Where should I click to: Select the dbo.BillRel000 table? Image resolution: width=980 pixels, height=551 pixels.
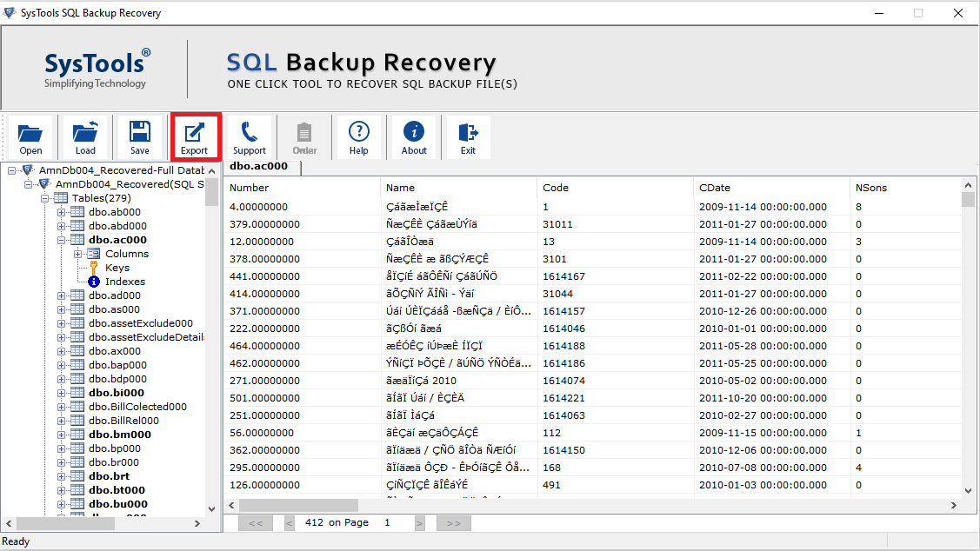pyautogui.click(x=123, y=421)
